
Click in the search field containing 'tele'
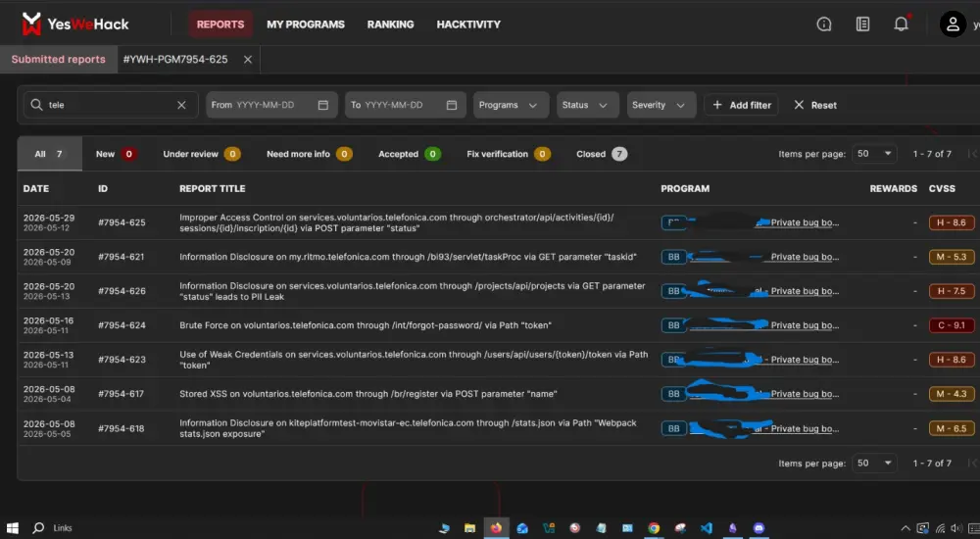112,105
